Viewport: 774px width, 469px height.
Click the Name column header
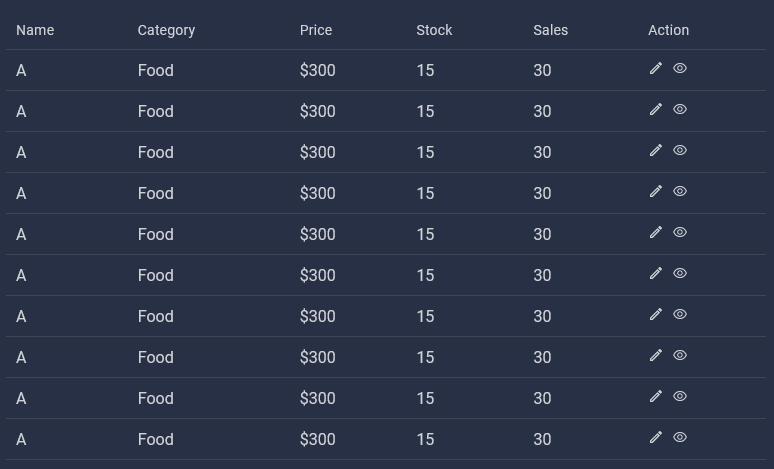coord(35,30)
